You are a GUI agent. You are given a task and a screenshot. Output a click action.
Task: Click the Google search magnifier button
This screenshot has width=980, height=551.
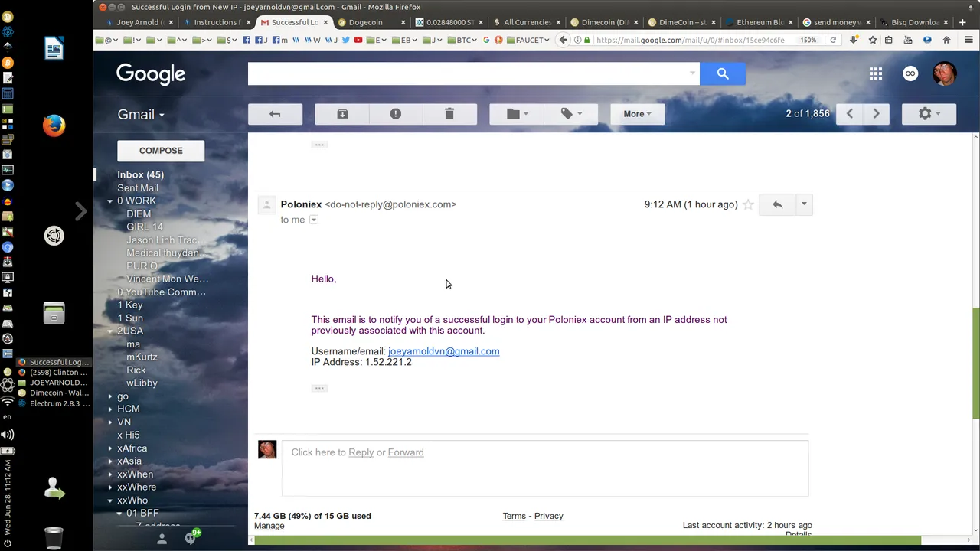click(x=723, y=73)
